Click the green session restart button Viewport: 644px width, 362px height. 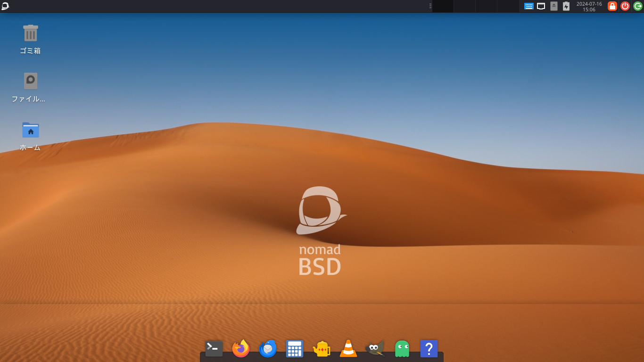[638, 6]
